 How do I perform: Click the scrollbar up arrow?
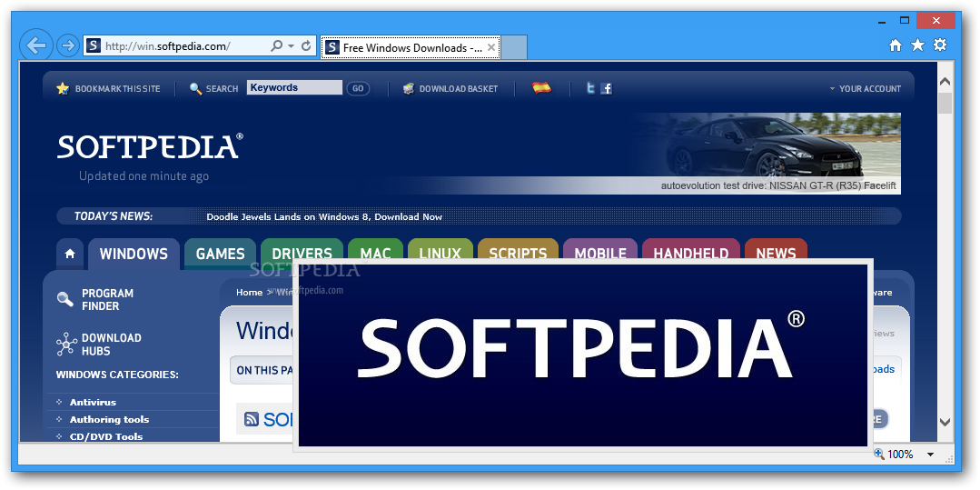click(945, 81)
